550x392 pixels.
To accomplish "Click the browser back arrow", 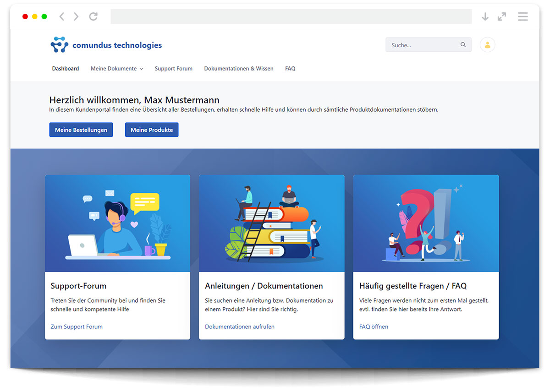I will [62, 16].
